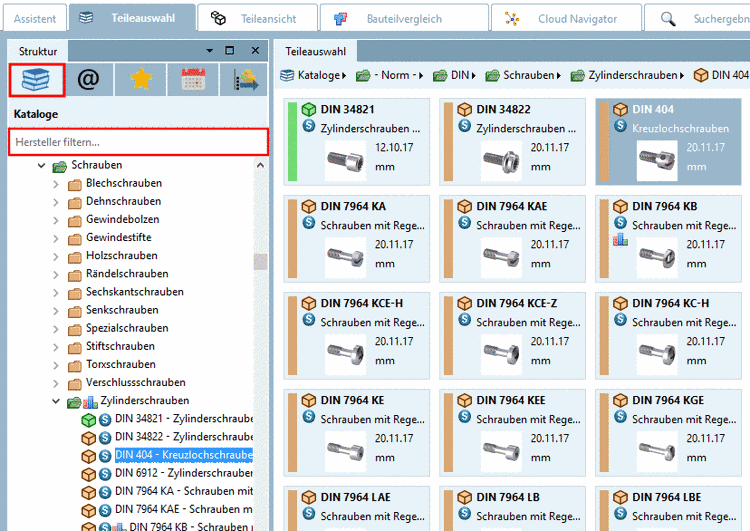Select Torxschrauben folder in the tree
This screenshot has height=531, width=750.
tap(121, 365)
